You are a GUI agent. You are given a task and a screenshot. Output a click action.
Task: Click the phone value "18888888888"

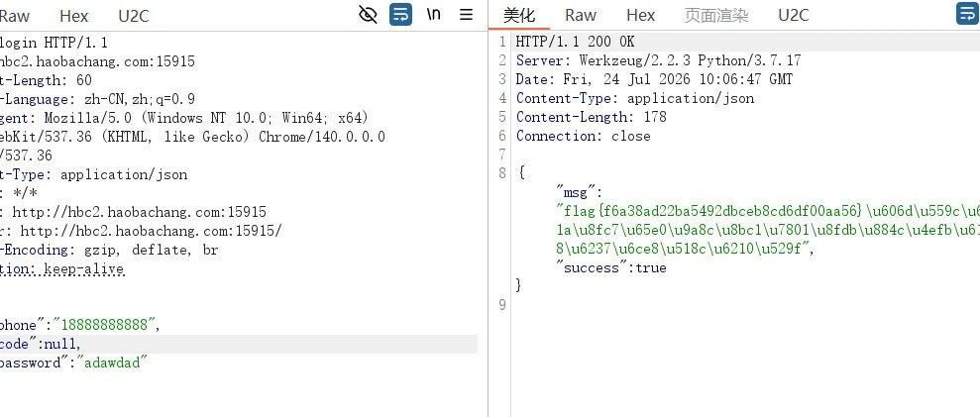pos(104,325)
